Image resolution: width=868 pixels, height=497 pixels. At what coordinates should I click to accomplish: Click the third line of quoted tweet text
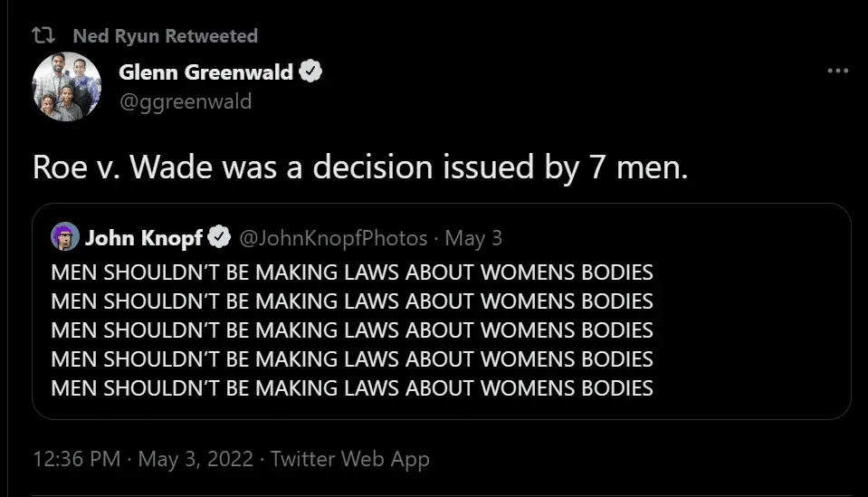(x=352, y=330)
